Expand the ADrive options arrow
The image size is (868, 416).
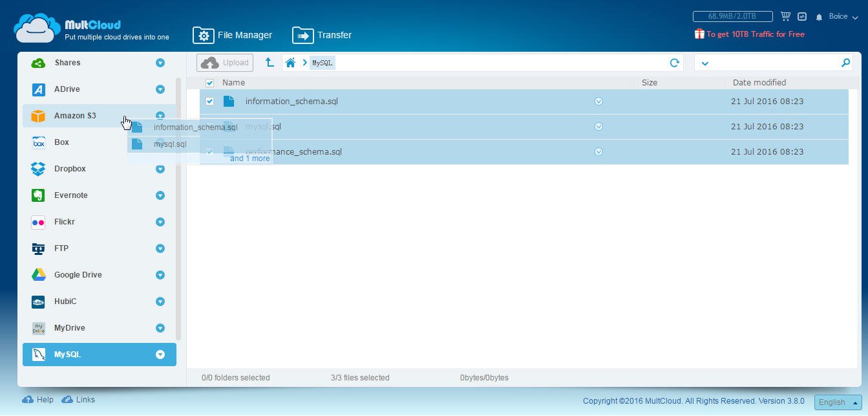pyautogui.click(x=160, y=89)
